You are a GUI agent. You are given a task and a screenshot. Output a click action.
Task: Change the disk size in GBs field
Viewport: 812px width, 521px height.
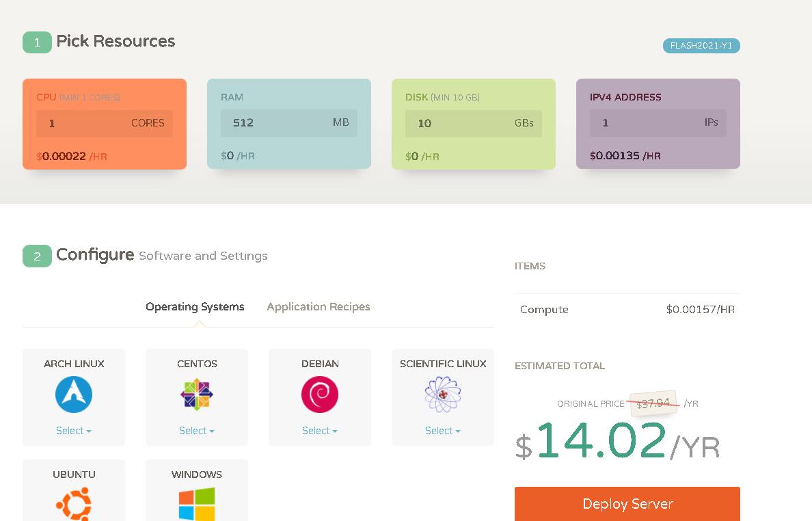[458, 124]
